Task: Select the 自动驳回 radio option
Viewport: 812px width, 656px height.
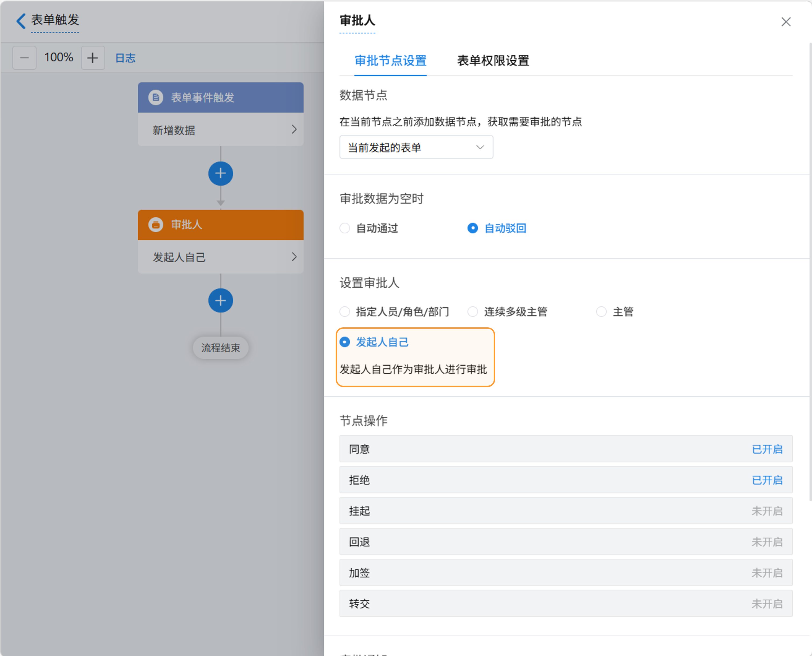Action: coord(473,228)
